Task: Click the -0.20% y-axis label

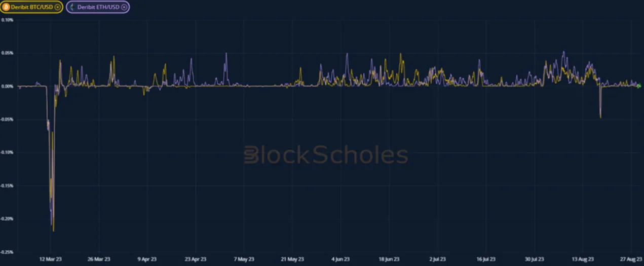Action: click(x=7, y=219)
